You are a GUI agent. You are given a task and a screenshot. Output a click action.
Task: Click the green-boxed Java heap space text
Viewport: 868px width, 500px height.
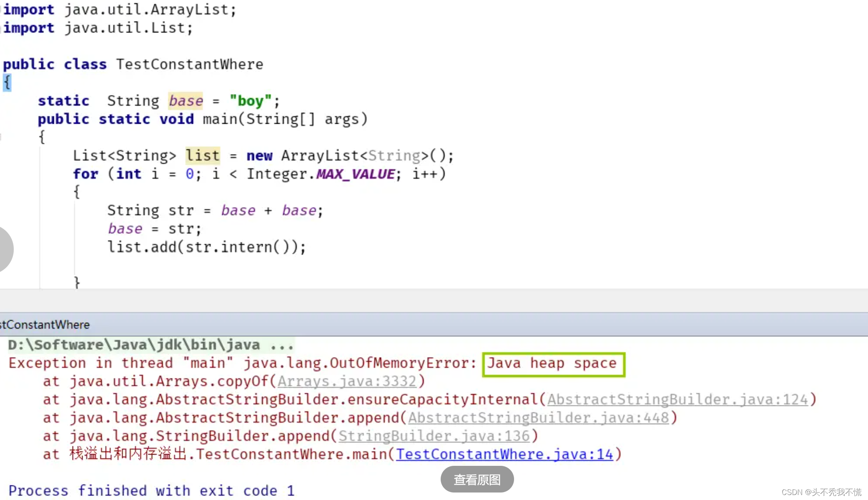coord(552,363)
